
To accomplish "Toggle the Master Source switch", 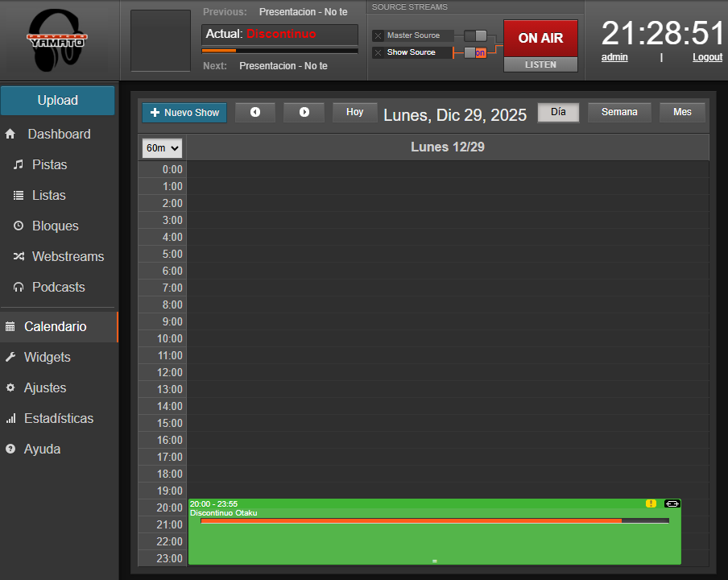I will click(475, 35).
